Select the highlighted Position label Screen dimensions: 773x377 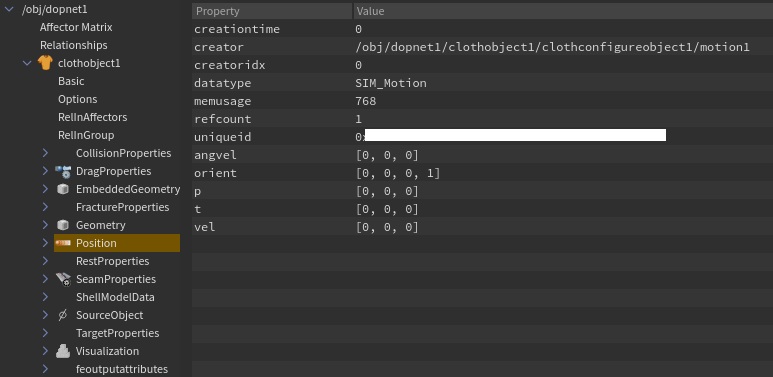click(96, 243)
